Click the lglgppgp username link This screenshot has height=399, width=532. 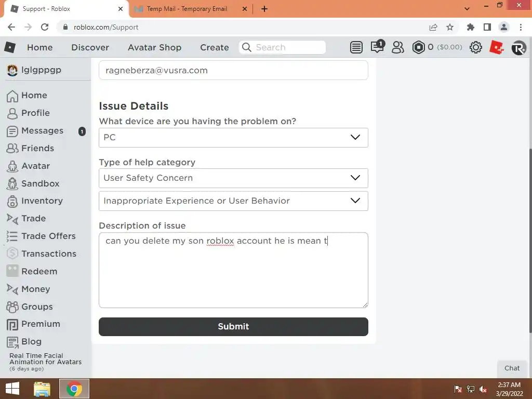41,70
